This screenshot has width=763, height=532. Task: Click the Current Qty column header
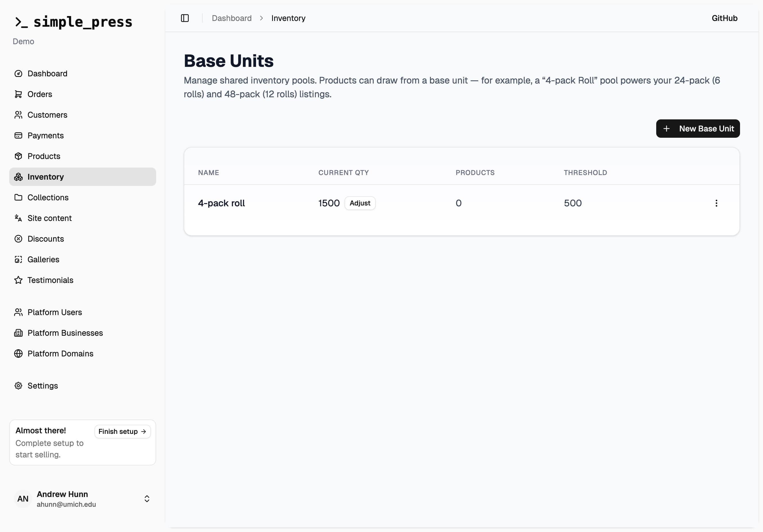[x=343, y=172]
